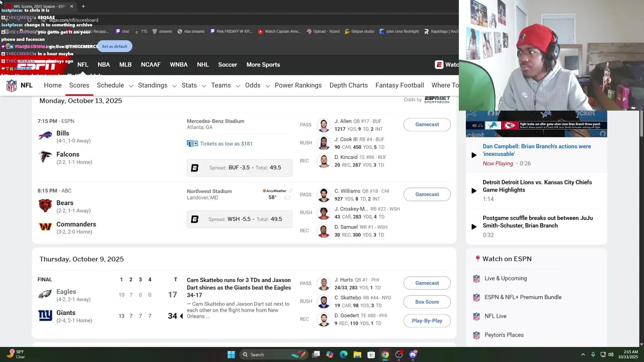Open Peyton's Places link

[x=504, y=335]
